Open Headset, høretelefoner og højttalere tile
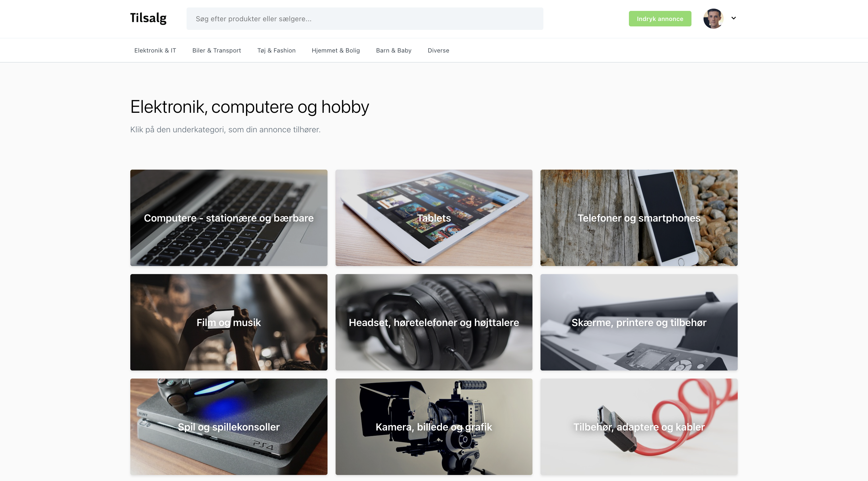This screenshot has height=481, width=868. (x=434, y=322)
